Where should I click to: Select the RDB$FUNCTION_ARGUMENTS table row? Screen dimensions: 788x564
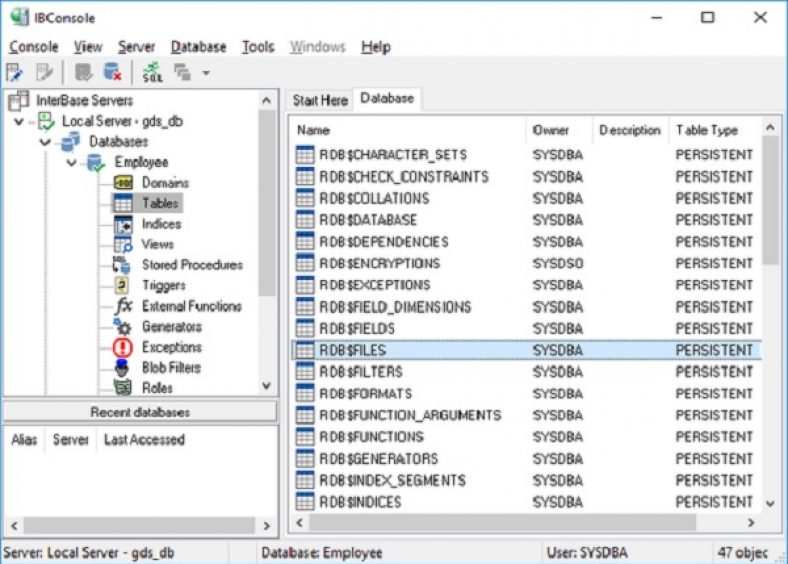527,415
